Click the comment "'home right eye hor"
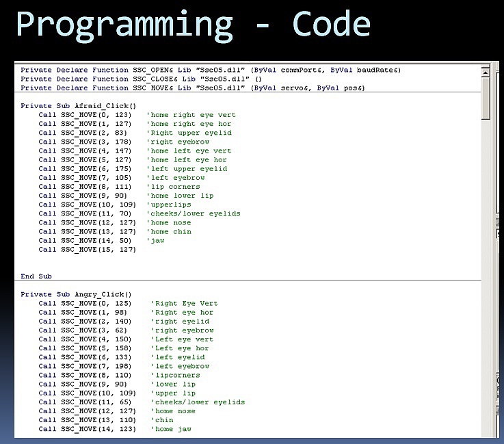This screenshot has height=444, width=504. [x=189, y=124]
